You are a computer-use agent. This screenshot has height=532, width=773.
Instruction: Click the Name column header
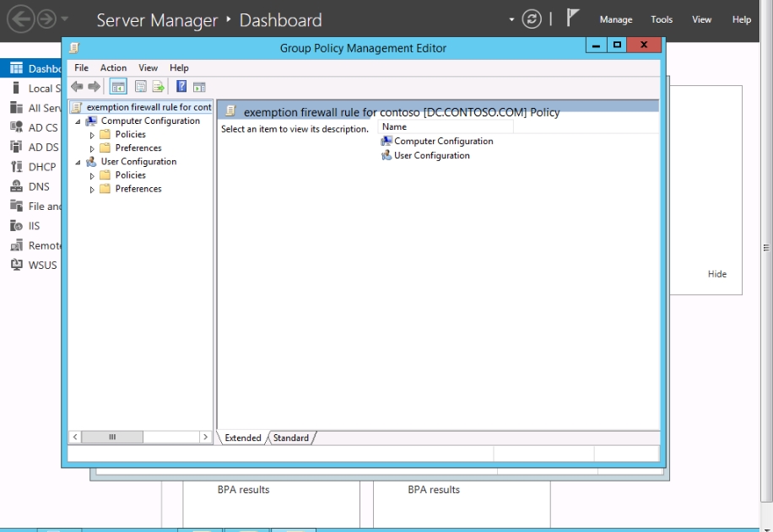[x=446, y=127]
